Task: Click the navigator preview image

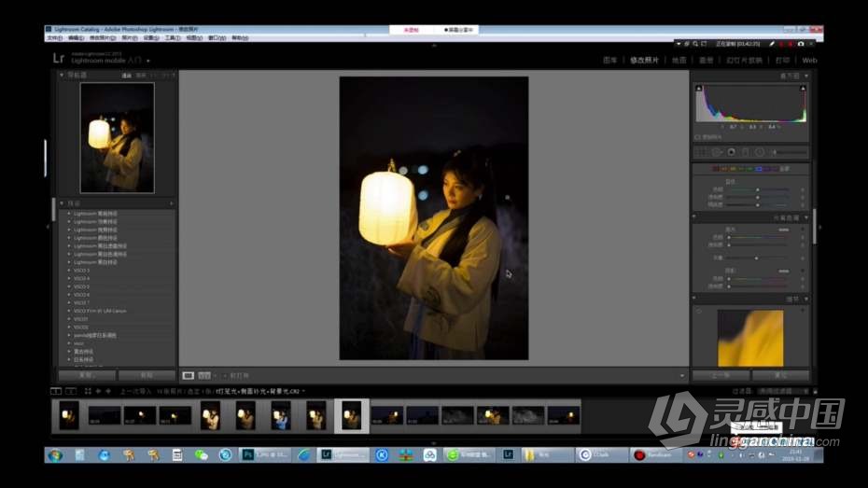Action: tap(118, 138)
